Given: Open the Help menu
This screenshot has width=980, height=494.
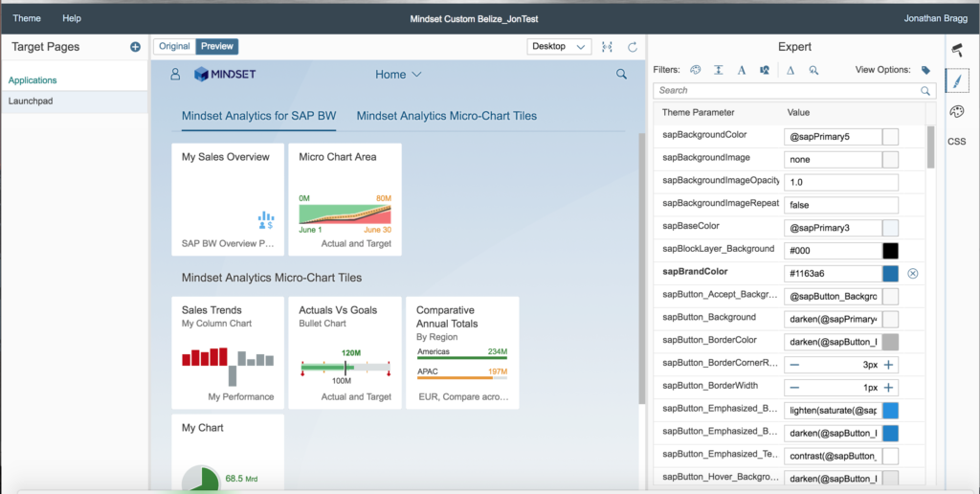Looking at the screenshot, I should click(72, 18).
